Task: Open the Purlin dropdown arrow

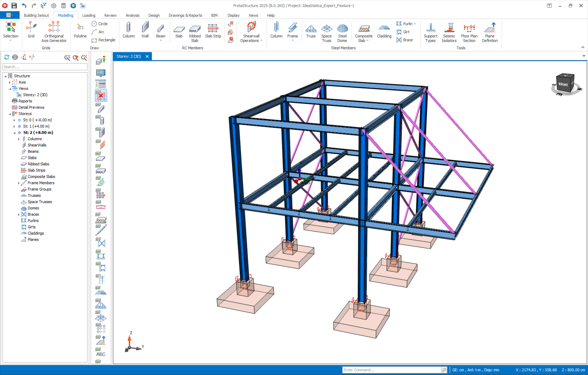Action: click(415, 24)
